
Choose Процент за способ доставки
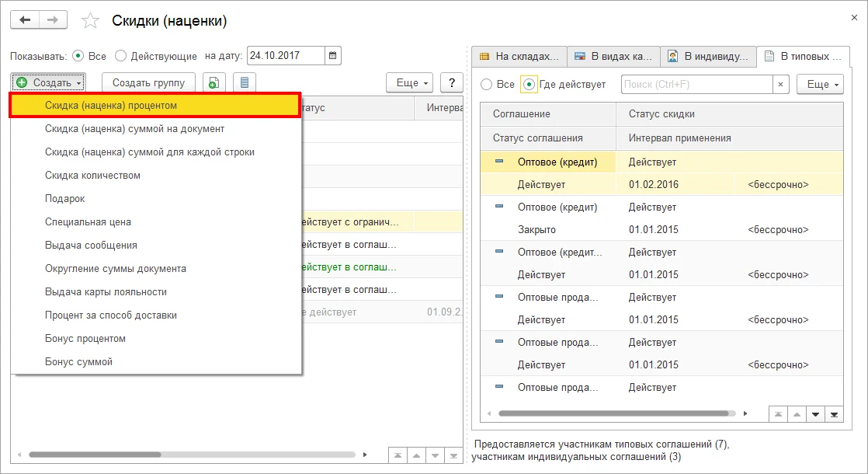(155, 315)
